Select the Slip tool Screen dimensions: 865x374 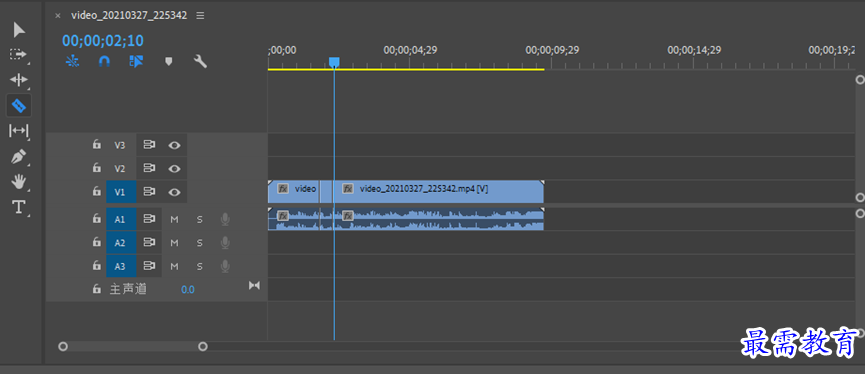point(19,131)
